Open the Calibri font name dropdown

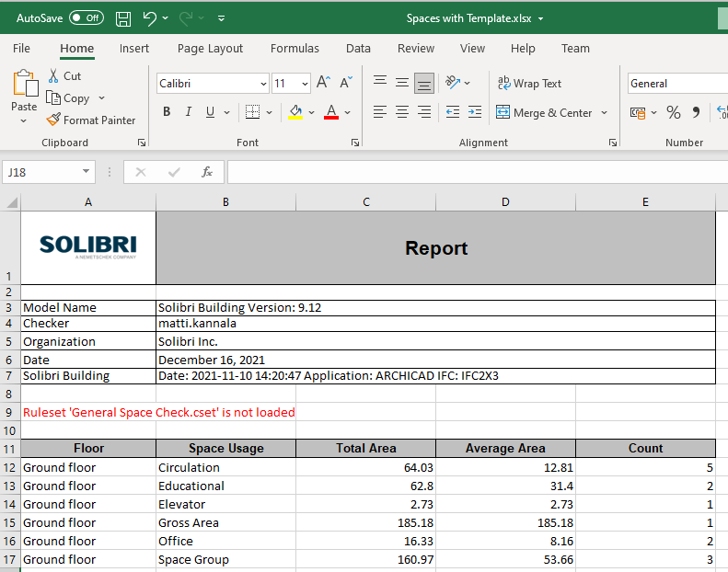263,84
